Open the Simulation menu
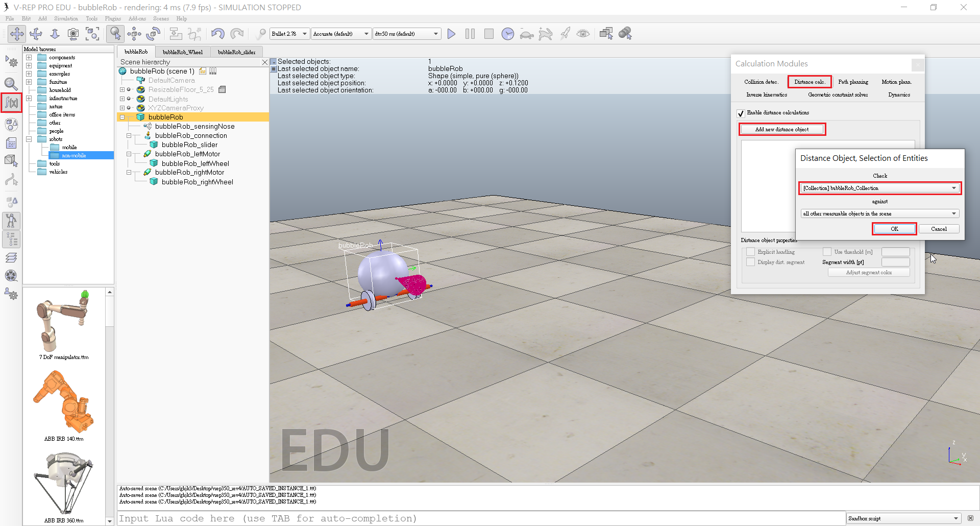Viewport: 980px width, 526px height. (x=66, y=19)
